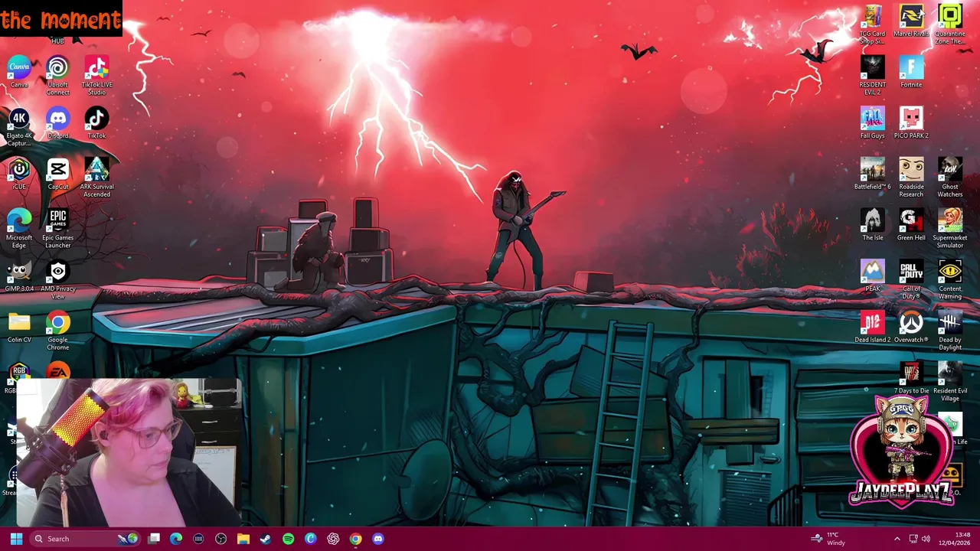The width and height of the screenshot is (980, 551).
Task: Show hidden system tray icons
Action: coord(897,539)
